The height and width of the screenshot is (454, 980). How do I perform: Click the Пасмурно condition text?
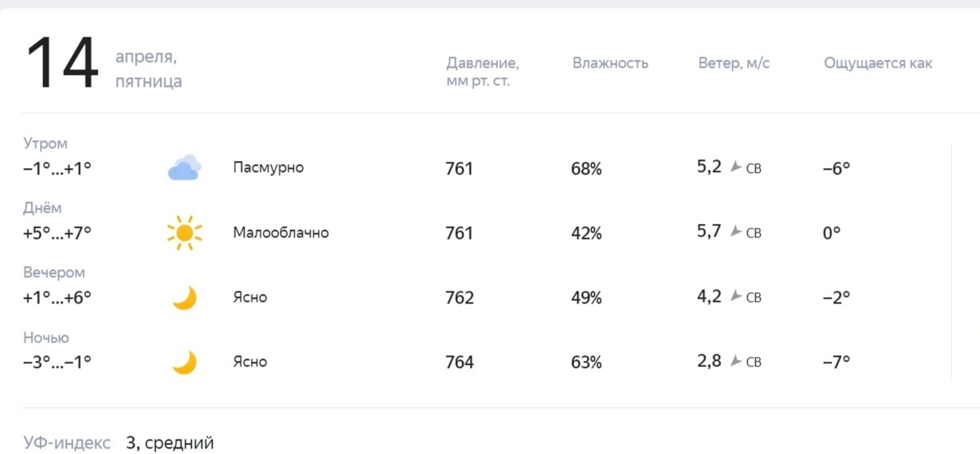pos(269,167)
